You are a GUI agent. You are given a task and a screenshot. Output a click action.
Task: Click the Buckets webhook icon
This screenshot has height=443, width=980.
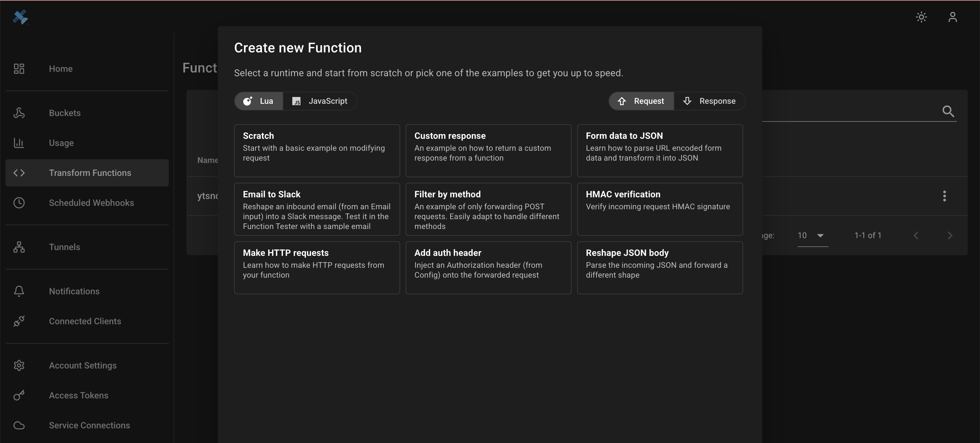point(19,113)
